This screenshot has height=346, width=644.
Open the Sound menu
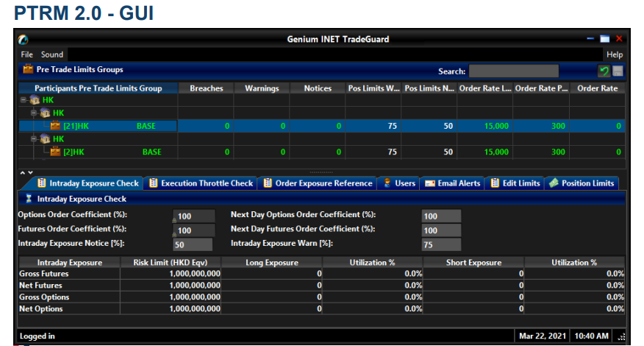tap(51, 54)
